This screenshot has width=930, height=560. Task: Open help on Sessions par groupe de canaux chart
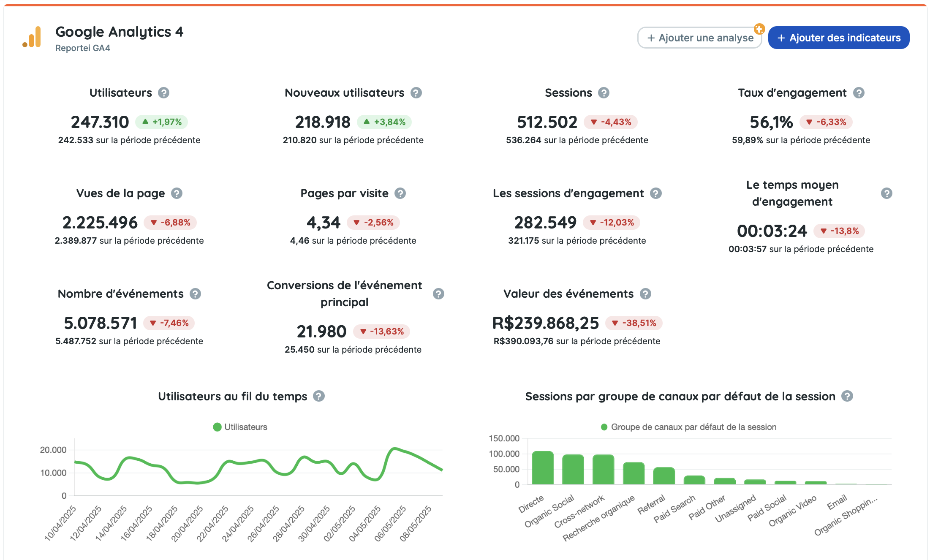846,396
